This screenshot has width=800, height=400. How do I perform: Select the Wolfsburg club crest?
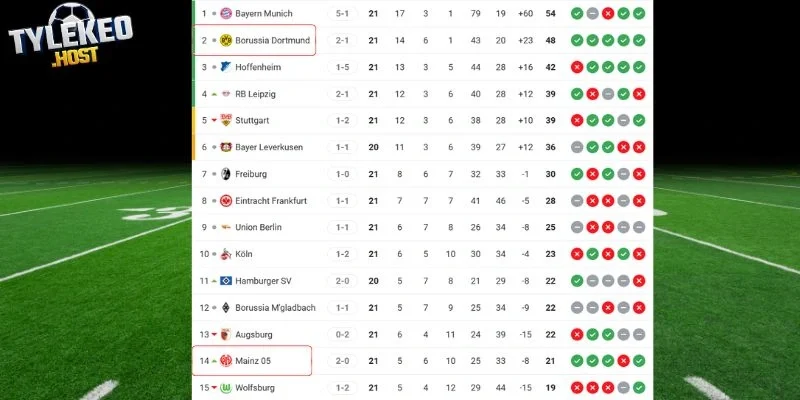click(x=225, y=387)
